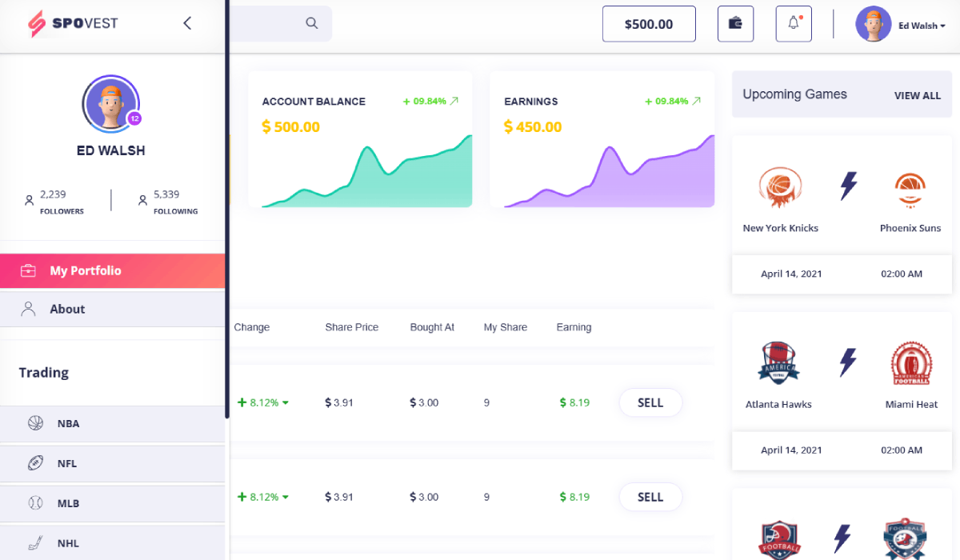
Task: Click the search input field
Action: (279, 23)
